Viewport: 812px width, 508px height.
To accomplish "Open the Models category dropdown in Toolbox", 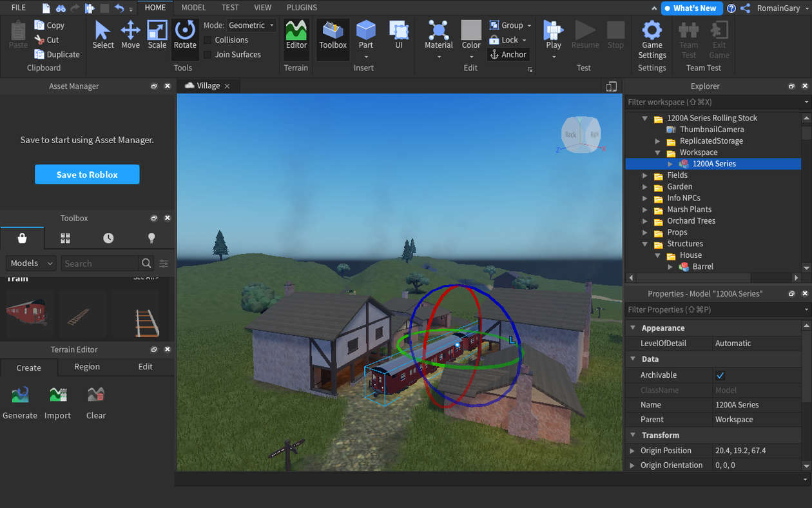I will coord(32,263).
